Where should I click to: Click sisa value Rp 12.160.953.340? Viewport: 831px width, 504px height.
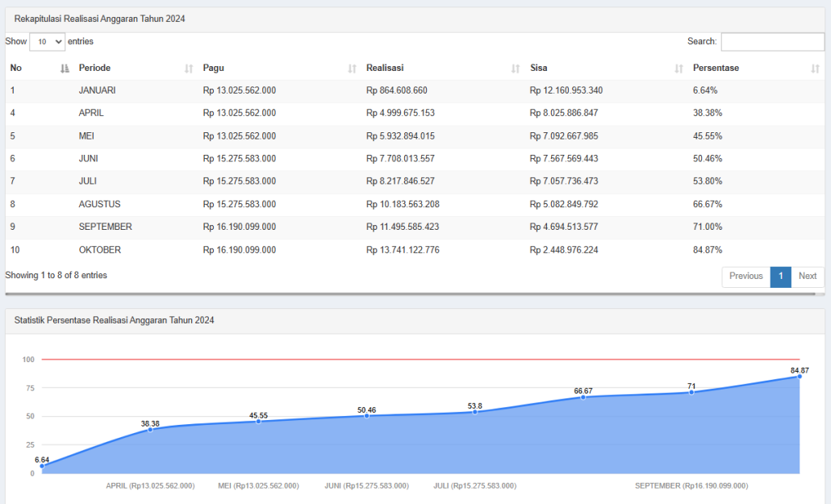(566, 90)
